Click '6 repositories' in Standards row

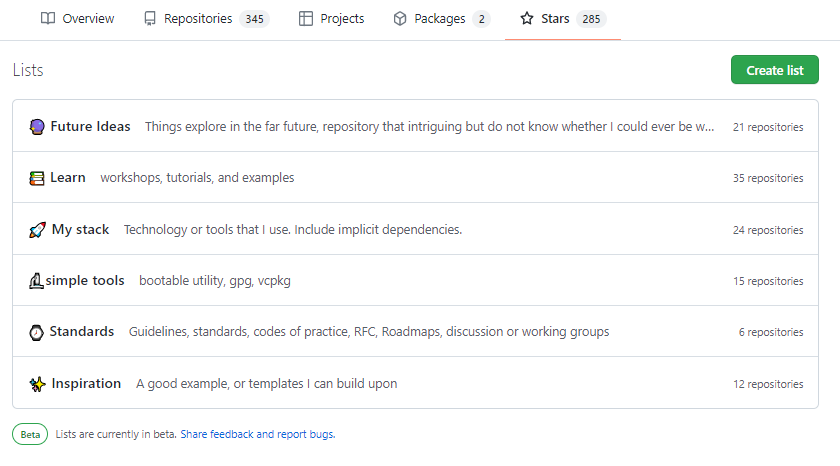[771, 332]
